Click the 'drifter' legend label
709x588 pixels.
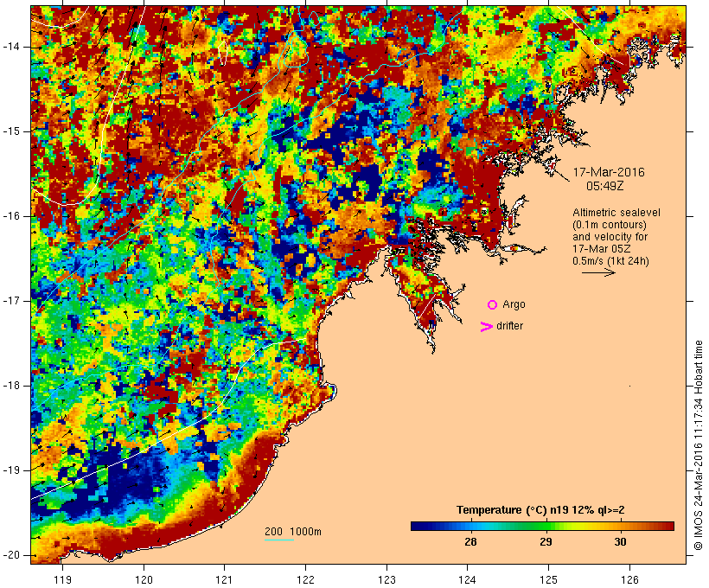click(x=509, y=326)
